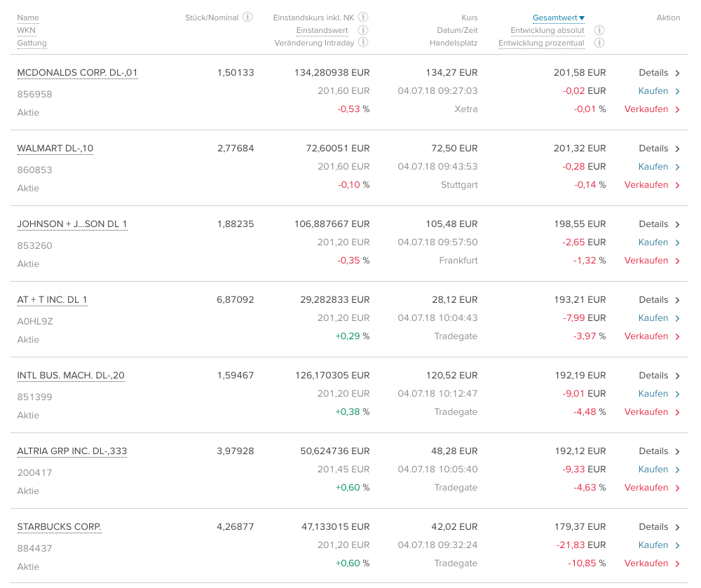Open AT + T Inc. DL 1 link
The height and width of the screenshot is (588, 701).
point(52,300)
